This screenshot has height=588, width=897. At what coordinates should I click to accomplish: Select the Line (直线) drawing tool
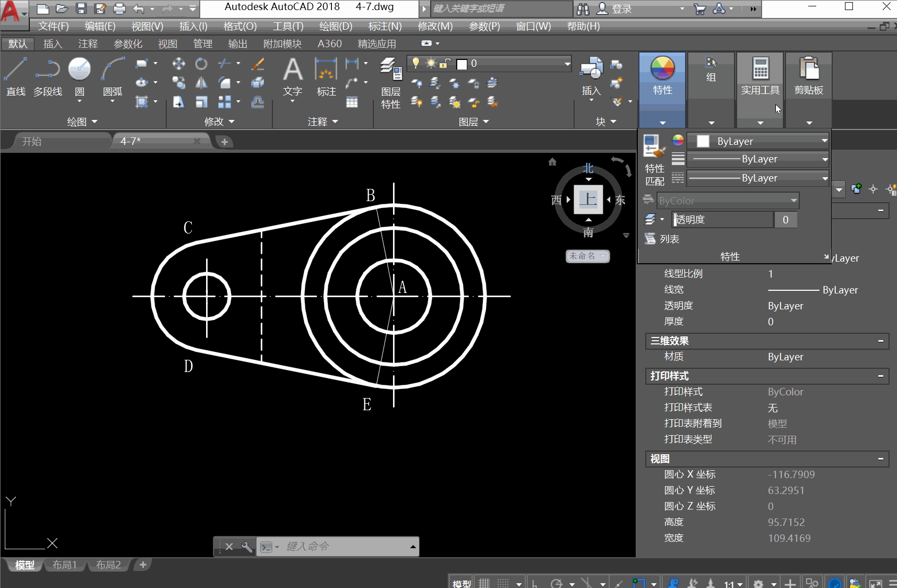point(15,77)
